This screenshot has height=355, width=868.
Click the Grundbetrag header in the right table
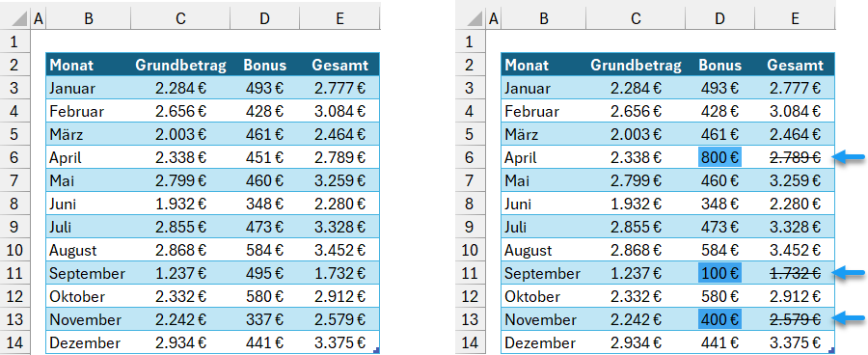(636, 65)
